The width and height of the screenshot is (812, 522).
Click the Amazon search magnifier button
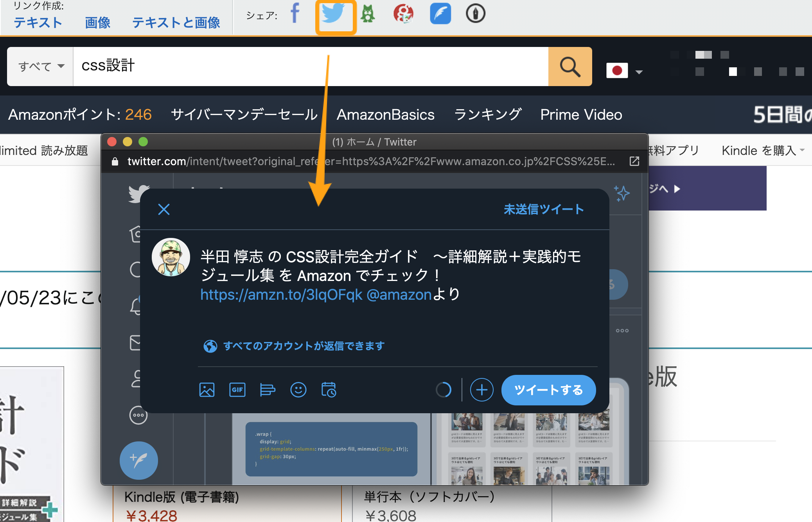570,67
